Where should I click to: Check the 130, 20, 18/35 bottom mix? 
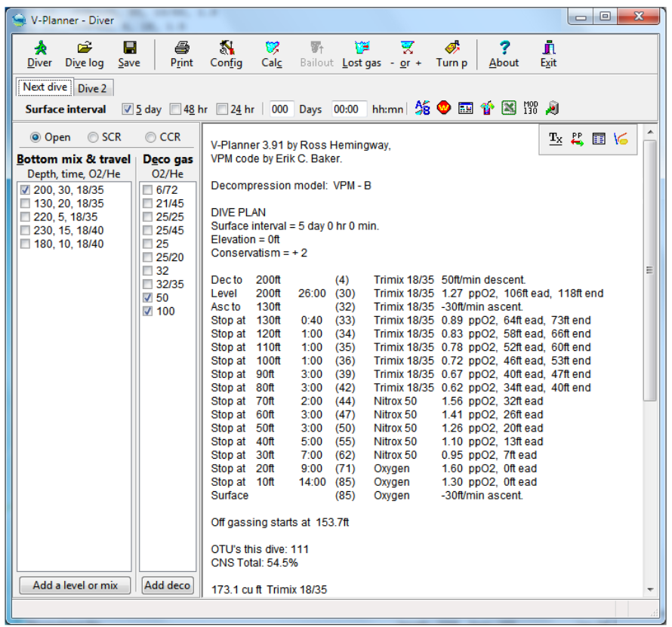click(x=26, y=204)
